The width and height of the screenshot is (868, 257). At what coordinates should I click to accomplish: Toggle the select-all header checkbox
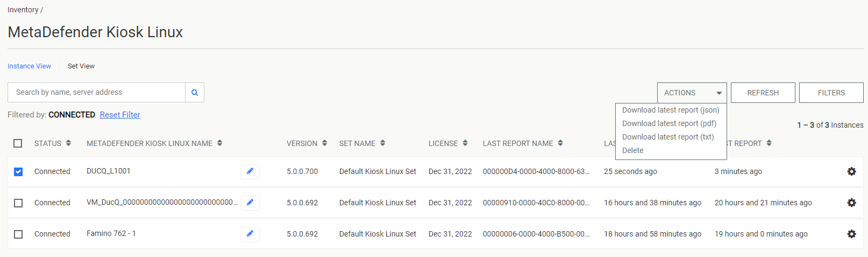(x=18, y=143)
